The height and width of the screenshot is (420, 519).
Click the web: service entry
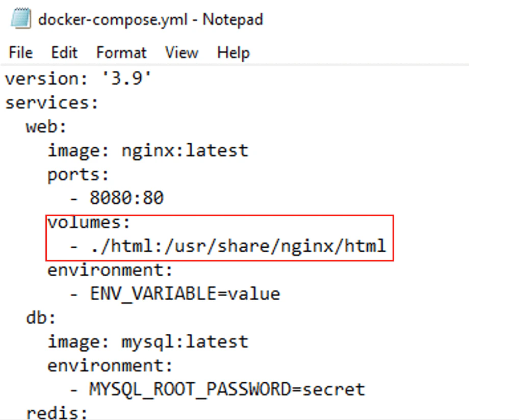(x=45, y=126)
